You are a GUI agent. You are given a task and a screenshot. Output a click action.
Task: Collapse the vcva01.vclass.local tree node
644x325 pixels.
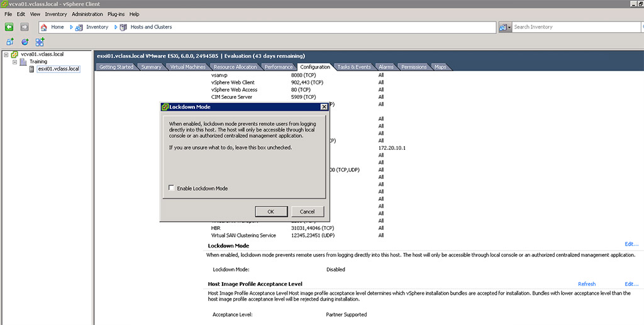pos(6,54)
